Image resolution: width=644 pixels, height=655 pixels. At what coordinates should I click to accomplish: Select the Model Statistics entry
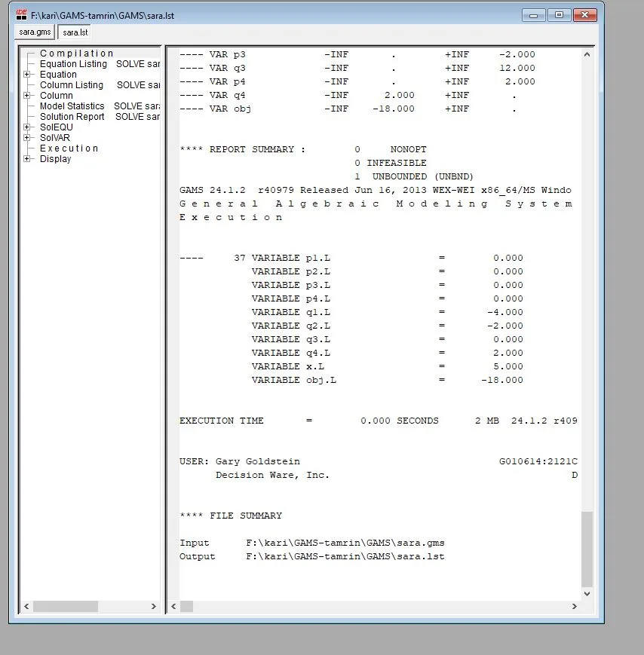(72, 106)
